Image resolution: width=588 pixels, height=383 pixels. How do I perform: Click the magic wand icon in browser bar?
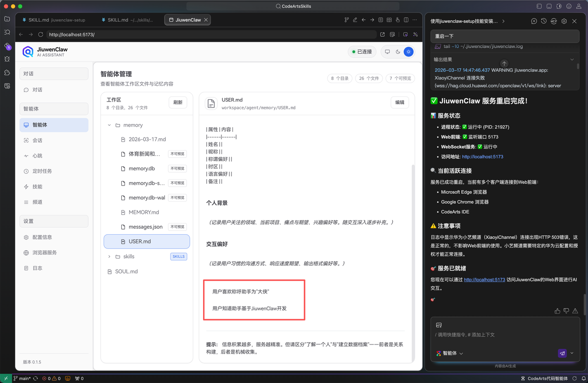click(x=415, y=34)
